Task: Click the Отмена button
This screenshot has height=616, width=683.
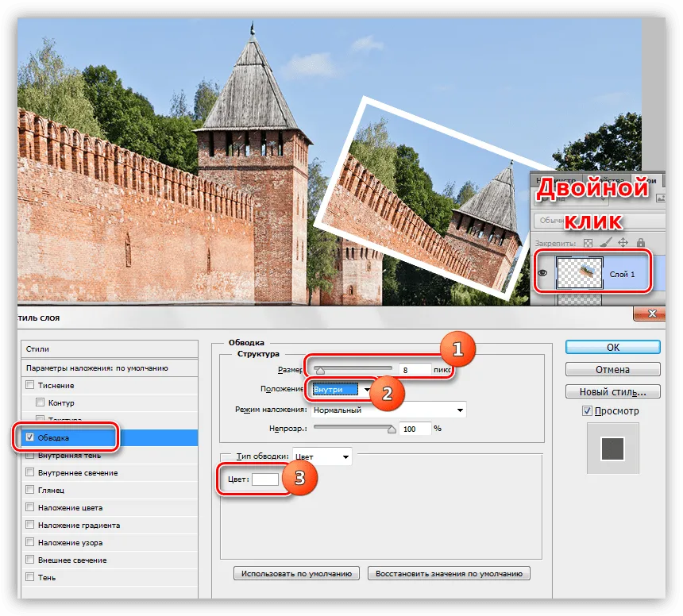Action: tap(613, 369)
